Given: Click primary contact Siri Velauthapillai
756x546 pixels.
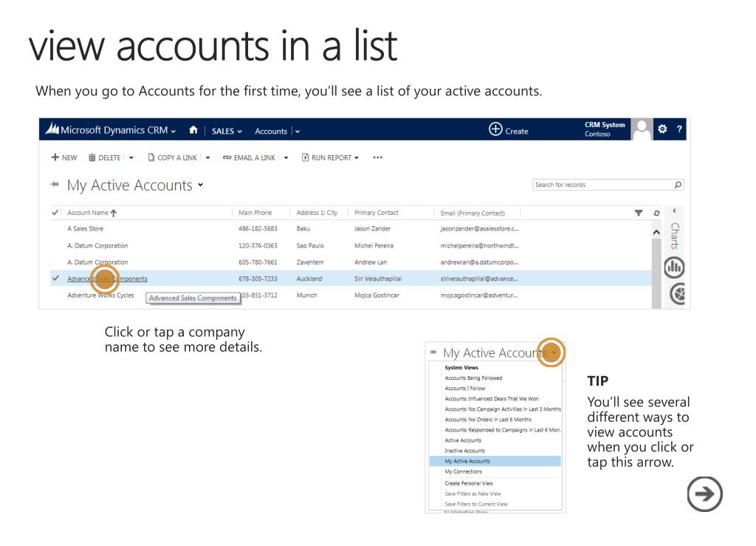Looking at the screenshot, I should coord(378,279).
